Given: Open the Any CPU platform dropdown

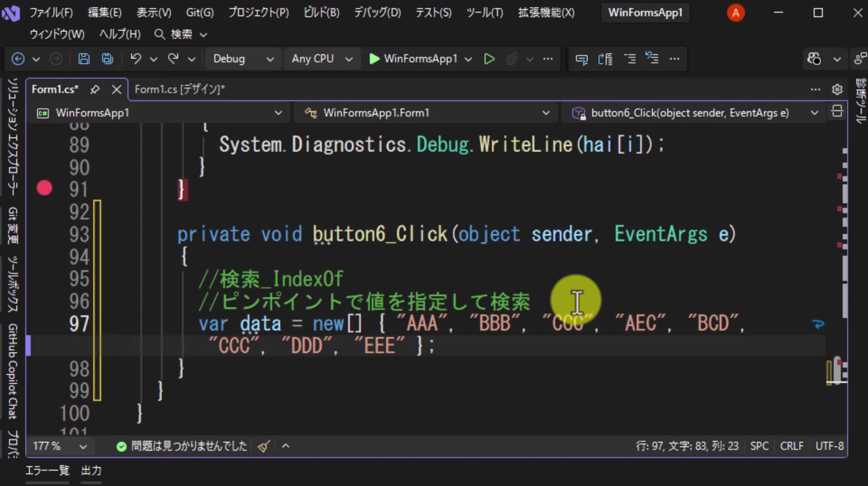Looking at the screenshot, I should tap(322, 59).
